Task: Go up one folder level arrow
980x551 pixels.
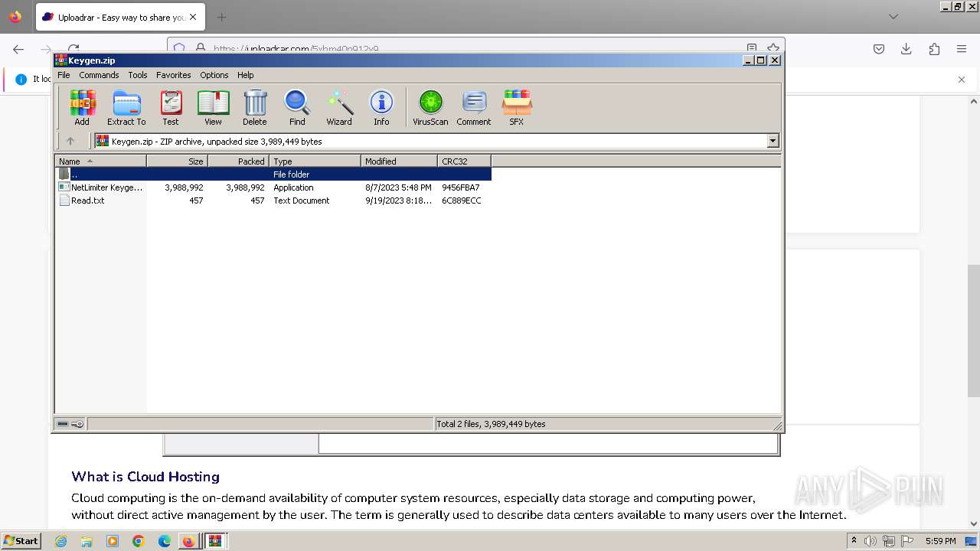Action: click(70, 141)
